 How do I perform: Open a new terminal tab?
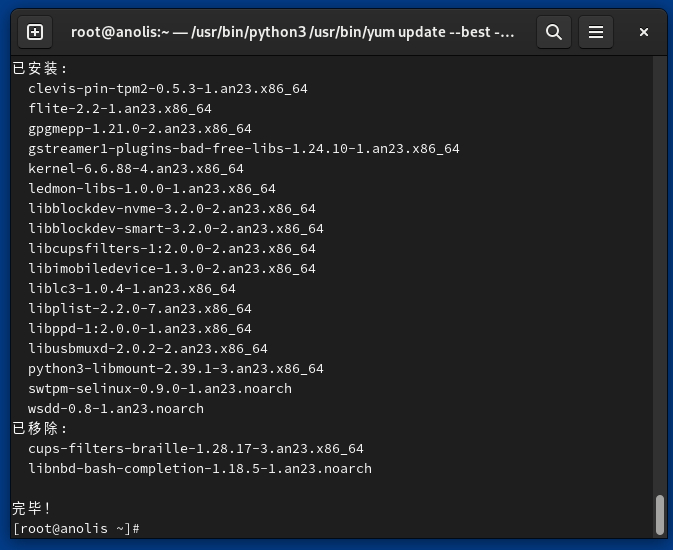[35, 32]
